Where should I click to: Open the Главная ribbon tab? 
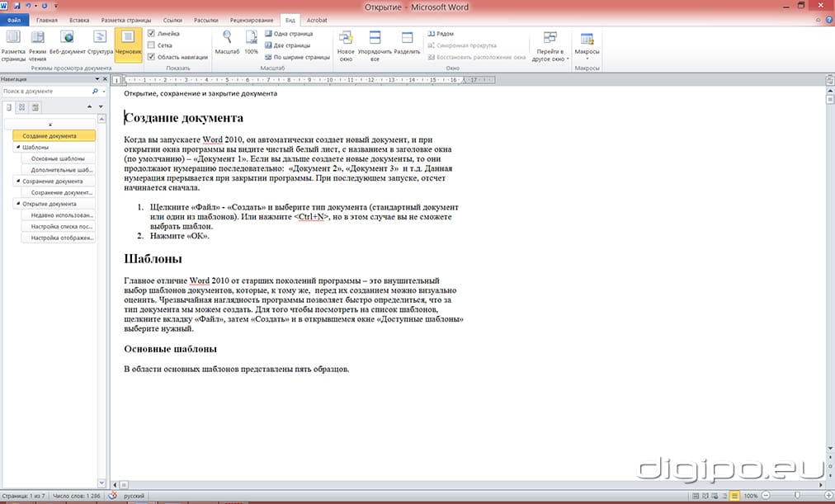[x=47, y=19]
